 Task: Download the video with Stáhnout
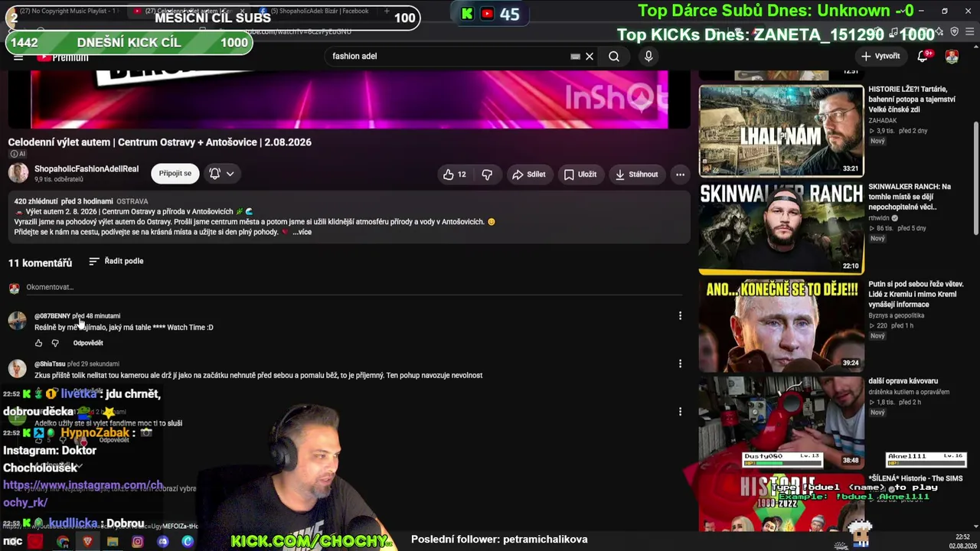(636, 174)
